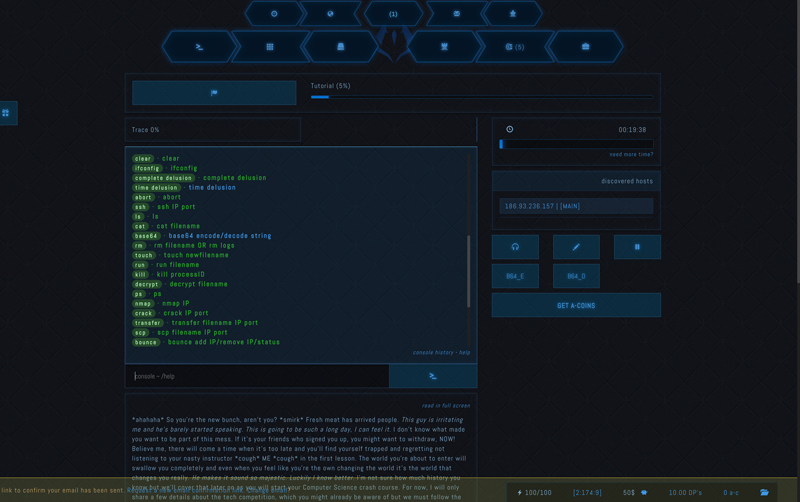
Task: Click the pencil edit button
Action: click(576, 247)
